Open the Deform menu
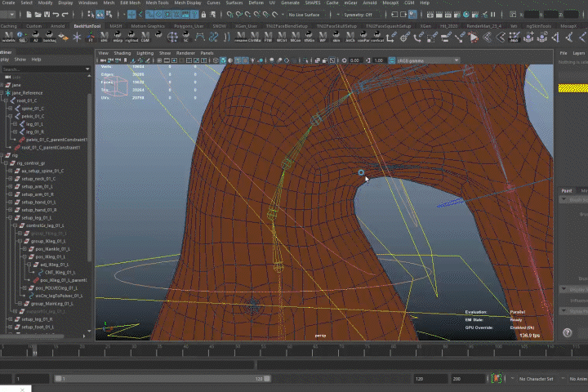Image resolution: width=588 pixels, height=392 pixels. pyautogui.click(x=256, y=2)
